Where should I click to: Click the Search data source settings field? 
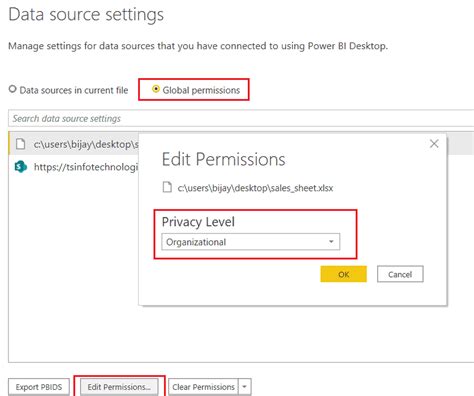point(241,118)
